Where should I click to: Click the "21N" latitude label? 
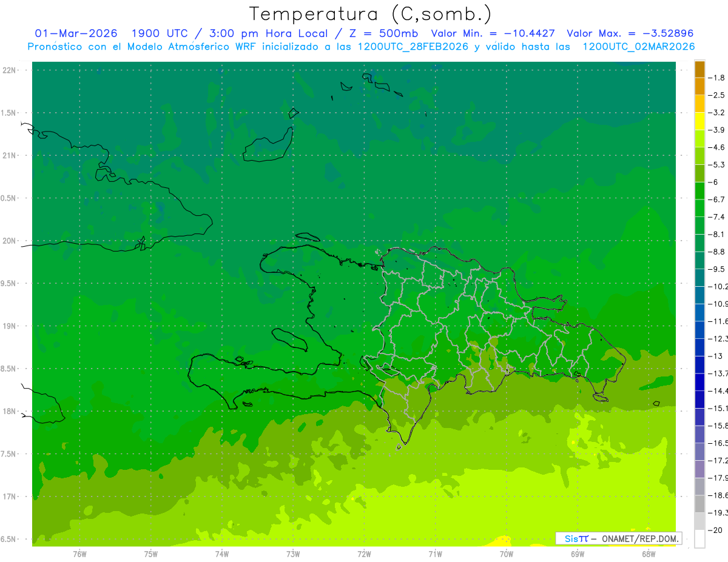tap(10, 156)
